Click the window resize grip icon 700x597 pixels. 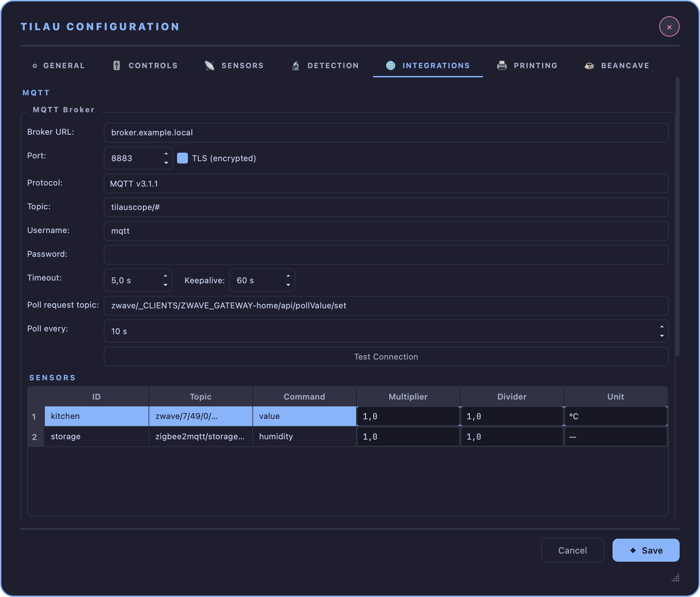(675, 578)
